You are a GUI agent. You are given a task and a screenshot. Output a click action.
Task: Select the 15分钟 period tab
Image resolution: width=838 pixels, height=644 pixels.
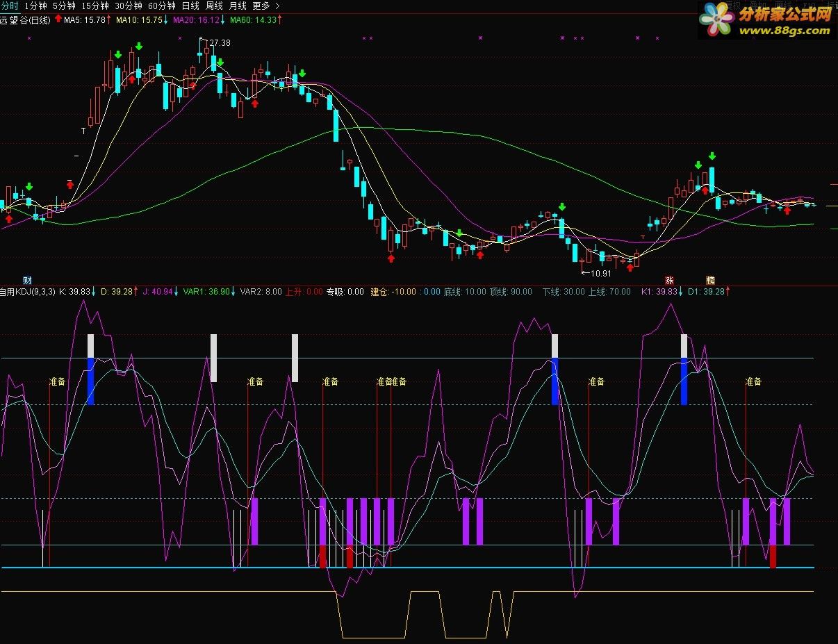click(95, 6)
